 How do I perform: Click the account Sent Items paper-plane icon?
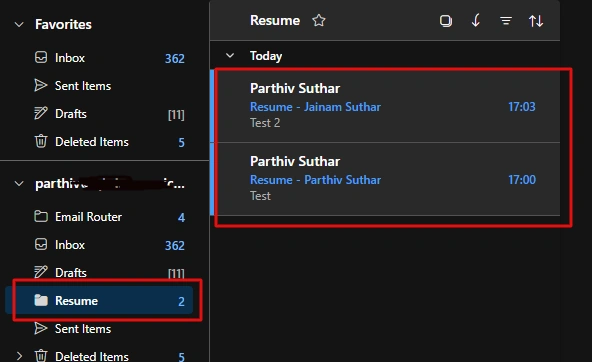(40, 328)
